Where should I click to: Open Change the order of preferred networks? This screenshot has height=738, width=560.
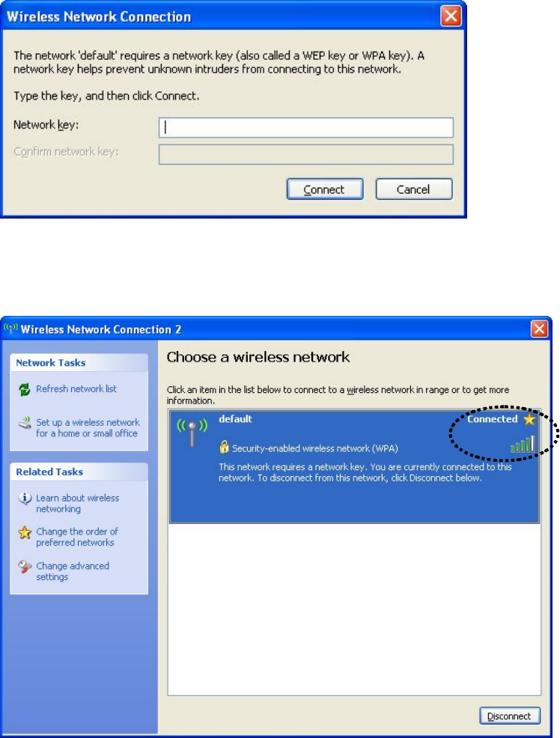(x=77, y=537)
